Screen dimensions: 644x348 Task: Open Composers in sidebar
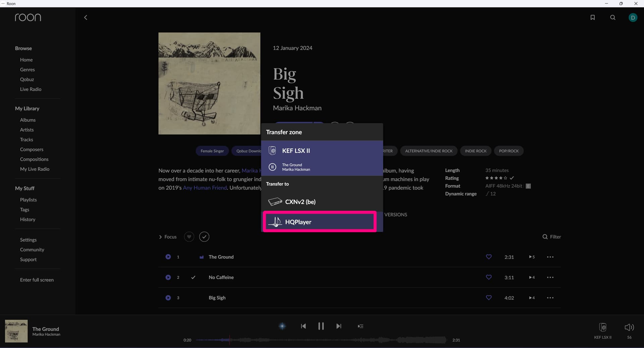(32, 149)
